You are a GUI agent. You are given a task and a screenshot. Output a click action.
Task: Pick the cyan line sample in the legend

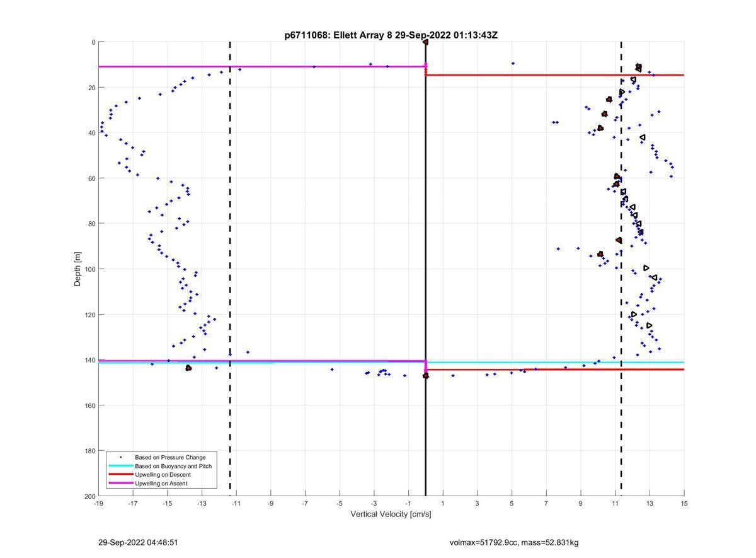pyautogui.click(x=120, y=466)
